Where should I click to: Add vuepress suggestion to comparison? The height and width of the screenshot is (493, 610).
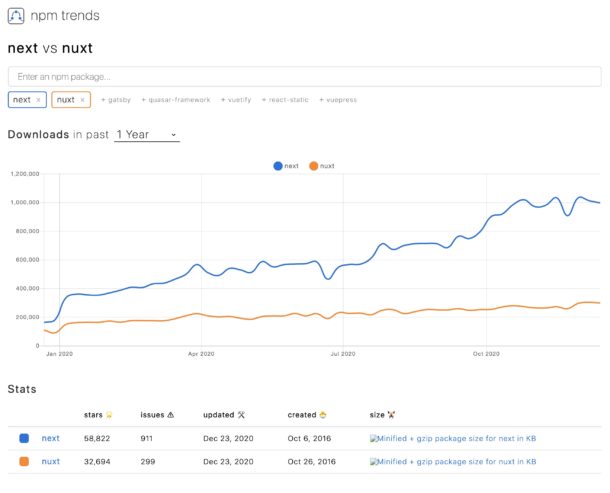click(338, 100)
